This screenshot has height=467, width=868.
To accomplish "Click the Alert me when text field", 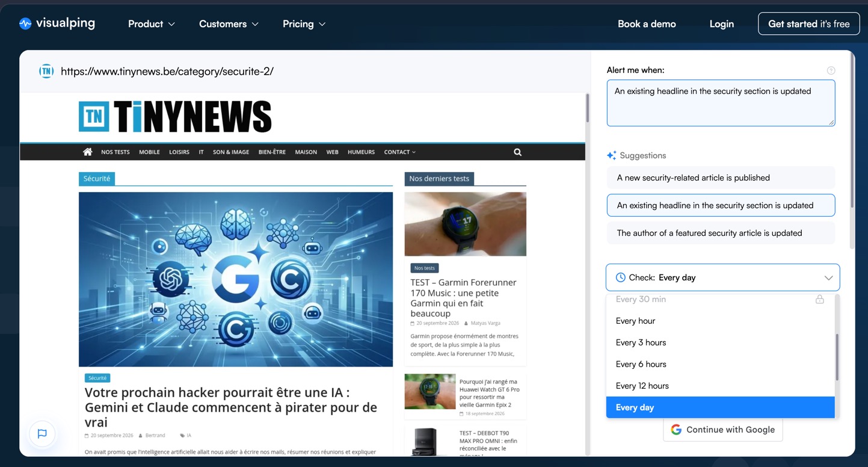I will (x=721, y=103).
